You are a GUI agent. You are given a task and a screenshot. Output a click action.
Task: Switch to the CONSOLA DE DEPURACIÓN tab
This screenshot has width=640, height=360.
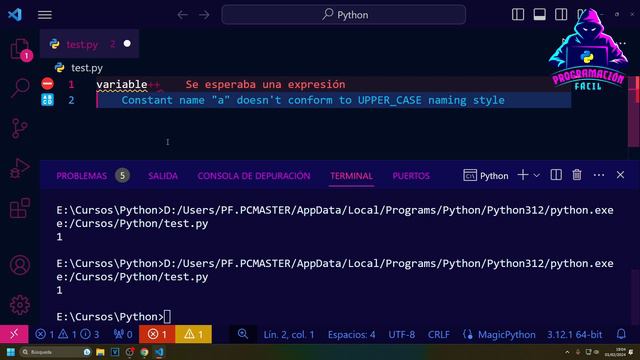point(254,176)
